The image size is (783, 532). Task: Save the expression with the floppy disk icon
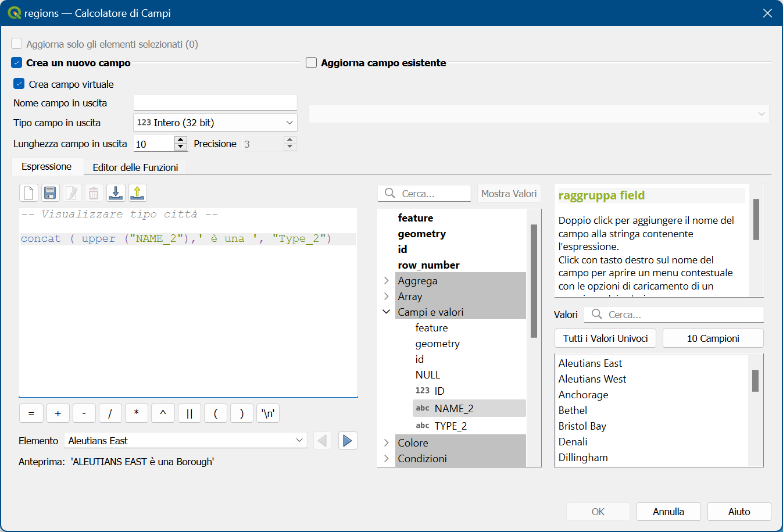(x=50, y=192)
